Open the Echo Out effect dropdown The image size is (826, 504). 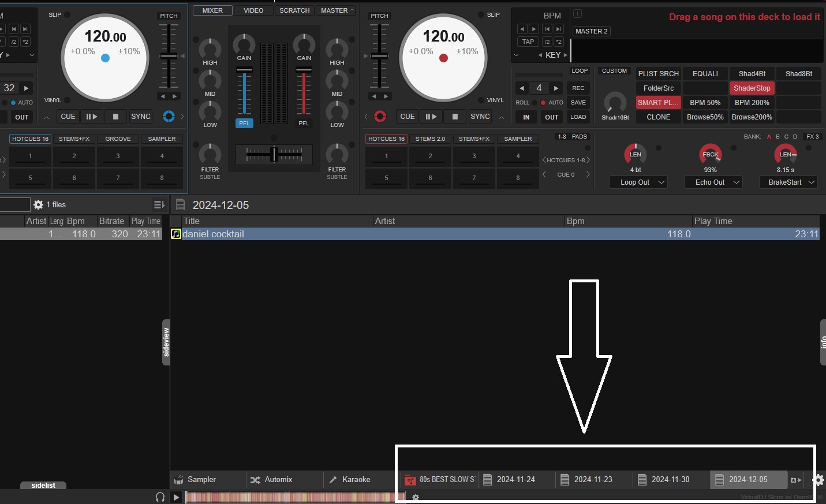coord(713,182)
